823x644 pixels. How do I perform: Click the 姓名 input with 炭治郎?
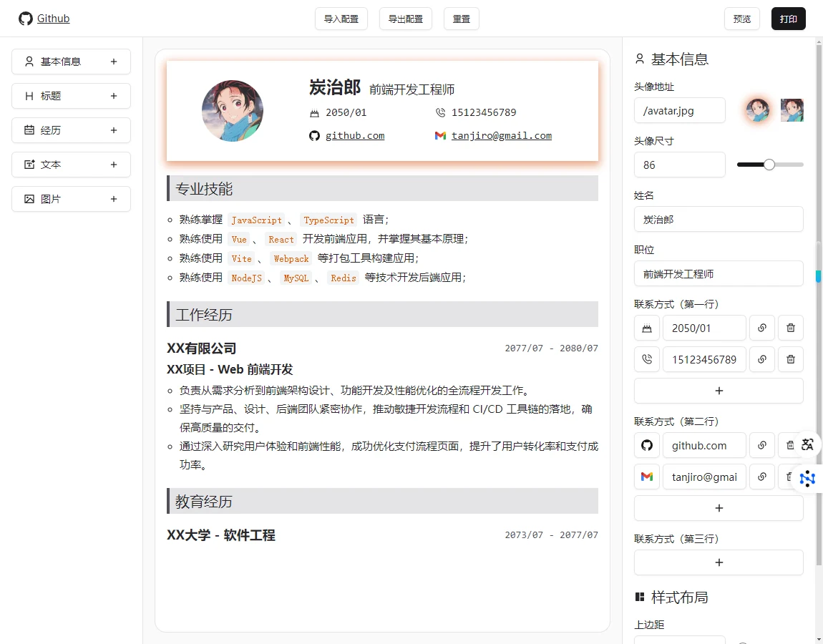(x=719, y=220)
